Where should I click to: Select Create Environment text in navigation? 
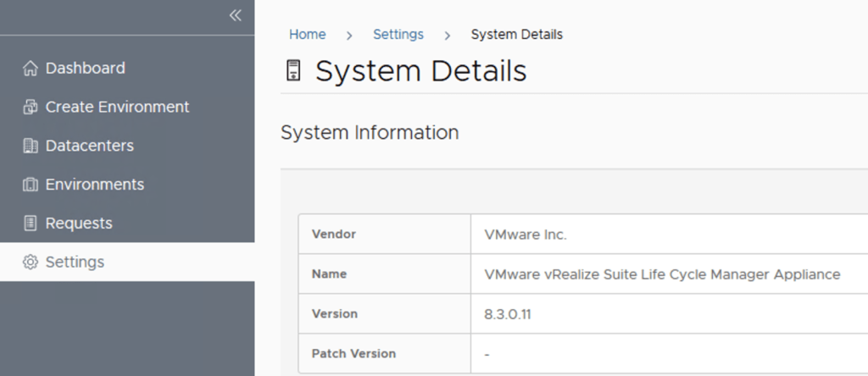click(117, 108)
